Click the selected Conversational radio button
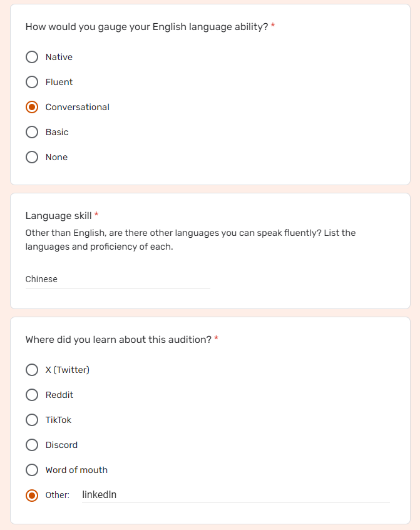Screen dimensions: 420x530 coord(32,107)
